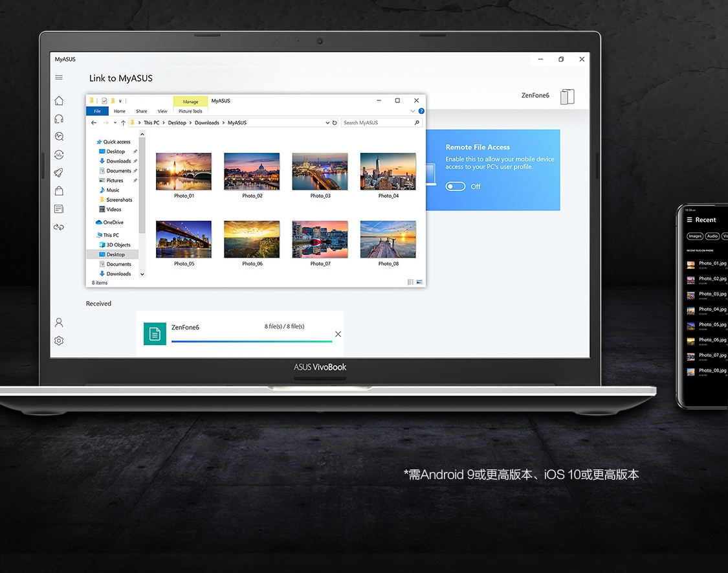Image resolution: width=728 pixels, height=573 pixels.
Task: Select the Photo_03 thumbnail
Action: click(x=320, y=172)
